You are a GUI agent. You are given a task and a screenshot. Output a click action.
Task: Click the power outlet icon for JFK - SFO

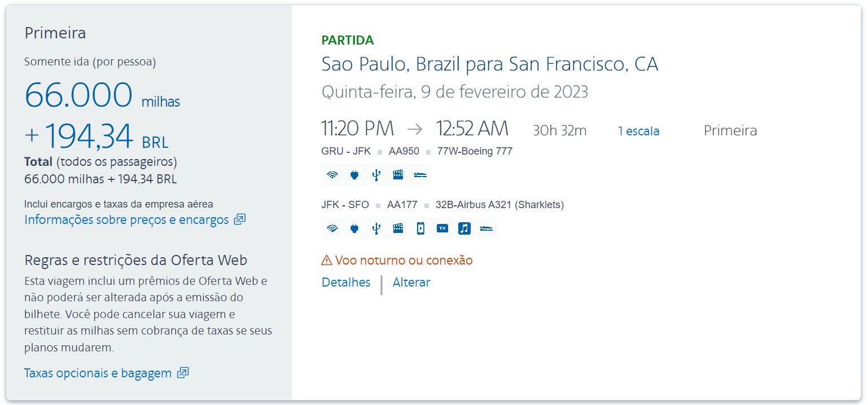click(x=354, y=228)
